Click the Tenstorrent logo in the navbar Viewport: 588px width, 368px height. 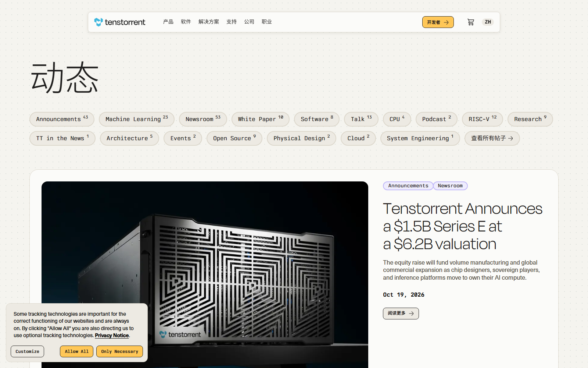(x=120, y=22)
